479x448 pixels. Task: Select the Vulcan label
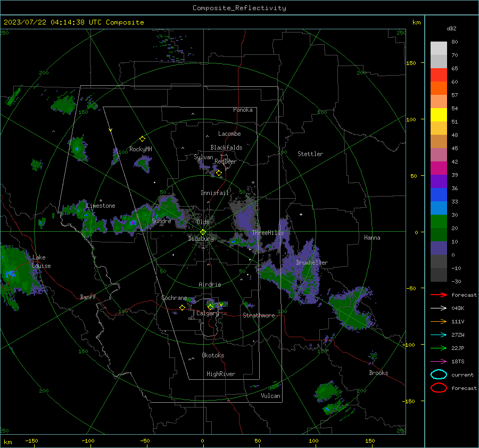click(x=270, y=396)
